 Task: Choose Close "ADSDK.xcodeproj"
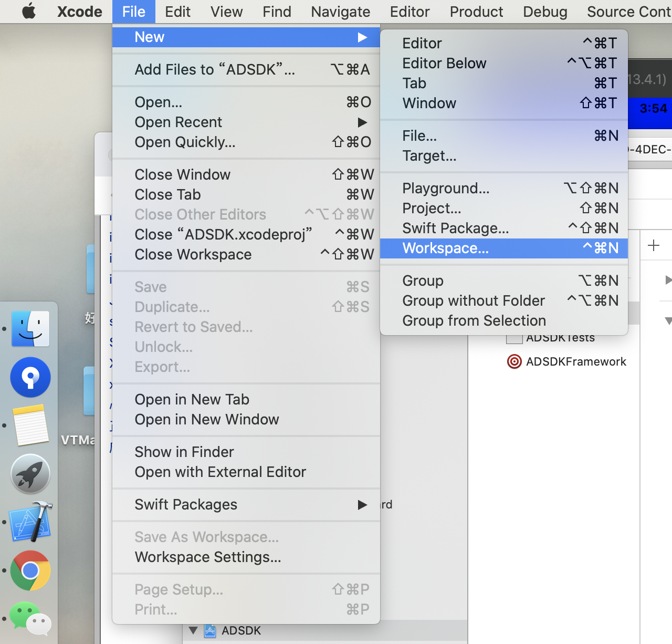(246, 235)
